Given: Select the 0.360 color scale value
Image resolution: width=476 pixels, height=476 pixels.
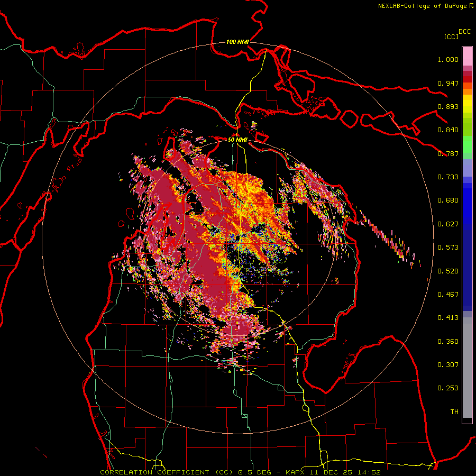Looking at the screenshot, I should [x=448, y=342].
